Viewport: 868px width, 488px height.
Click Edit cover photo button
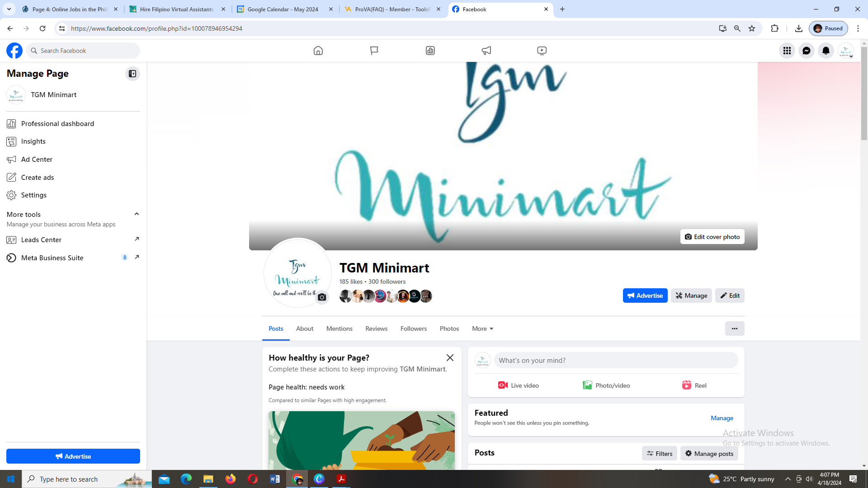tap(712, 237)
